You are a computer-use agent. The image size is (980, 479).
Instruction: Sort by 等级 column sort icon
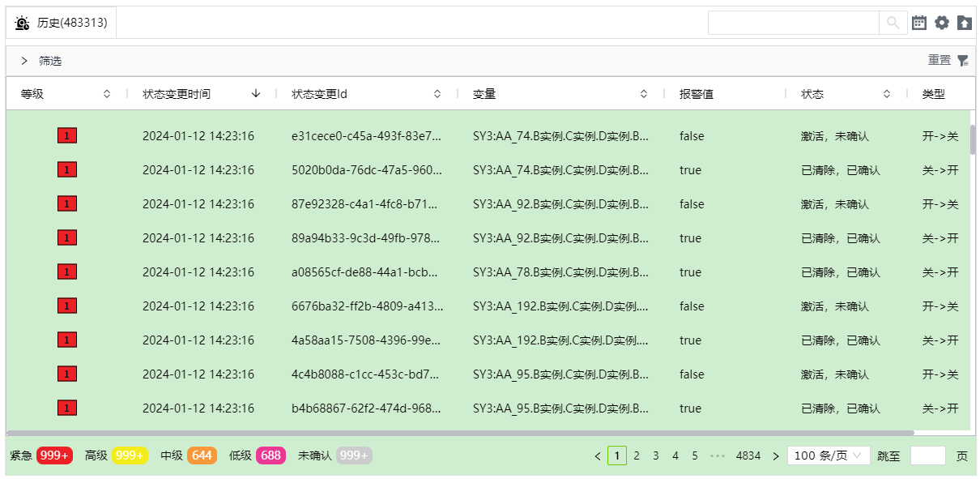tap(107, 94)
